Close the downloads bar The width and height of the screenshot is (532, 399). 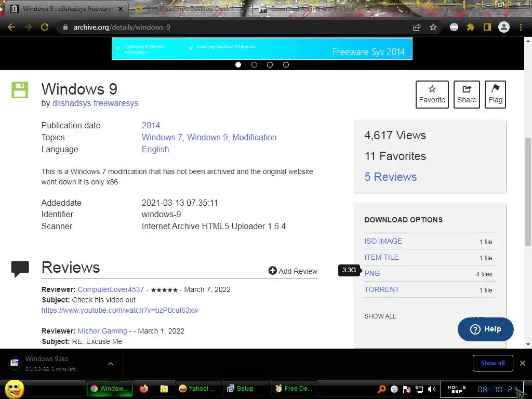(x=523, y=363)
